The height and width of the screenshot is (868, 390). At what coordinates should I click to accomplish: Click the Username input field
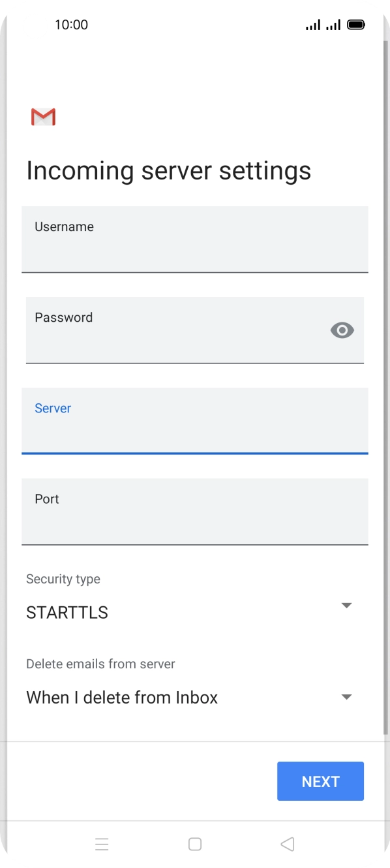click(x=194, y=240)
